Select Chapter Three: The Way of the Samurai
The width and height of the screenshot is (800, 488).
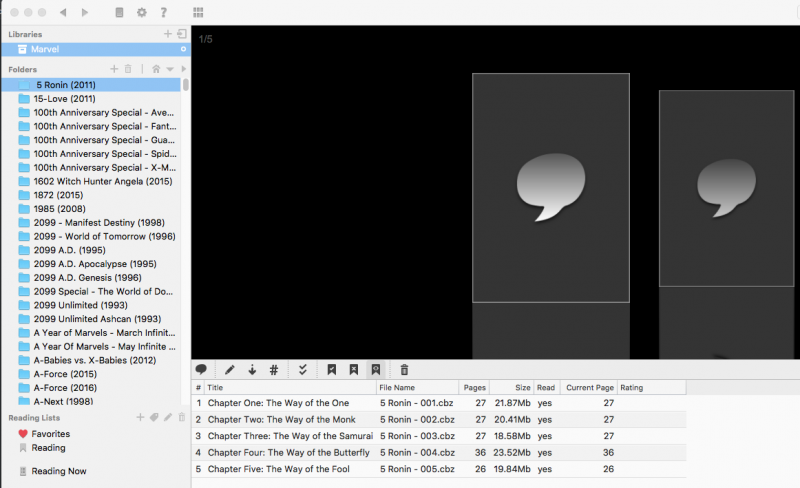pyautogui.click(x=439, y=436)
